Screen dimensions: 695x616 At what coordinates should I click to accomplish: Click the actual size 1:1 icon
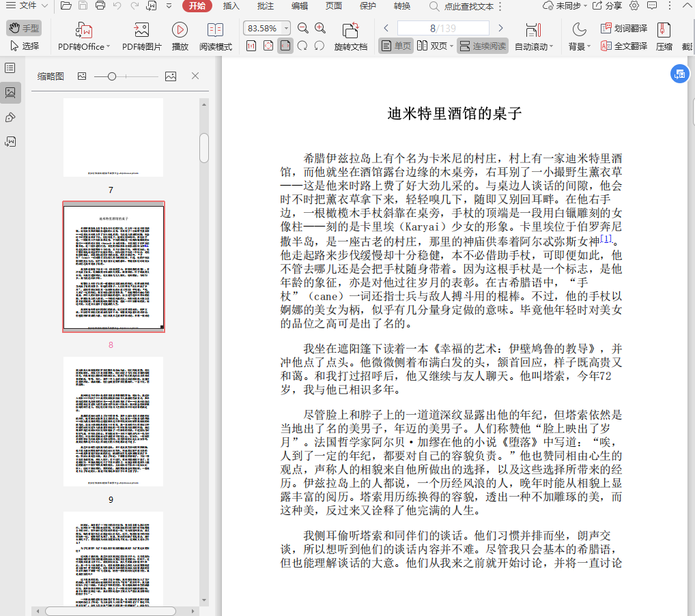pos(251,46)
